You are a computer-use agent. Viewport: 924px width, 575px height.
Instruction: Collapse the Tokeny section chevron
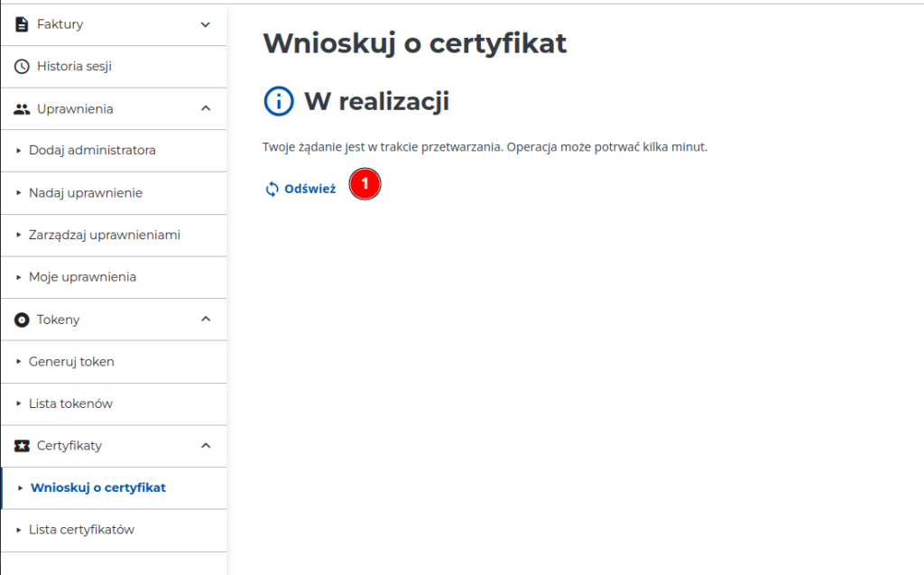(x=205, y=320)
